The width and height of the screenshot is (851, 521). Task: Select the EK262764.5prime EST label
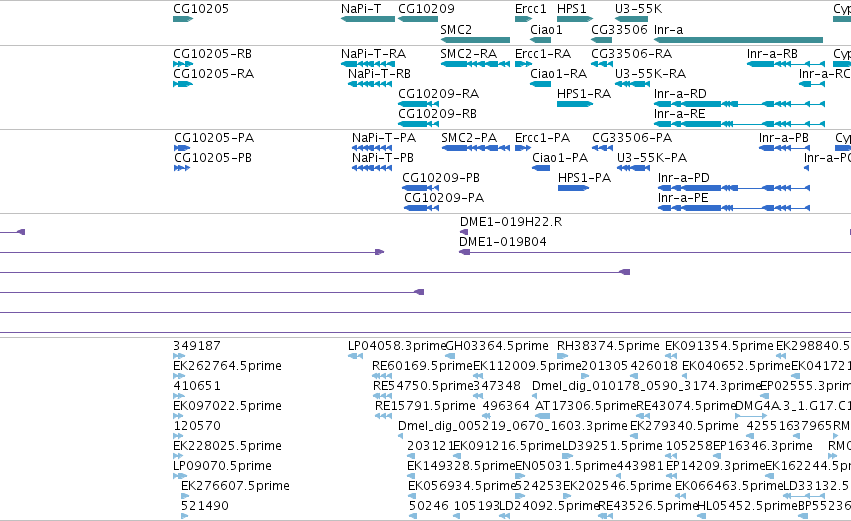[227, 366]
